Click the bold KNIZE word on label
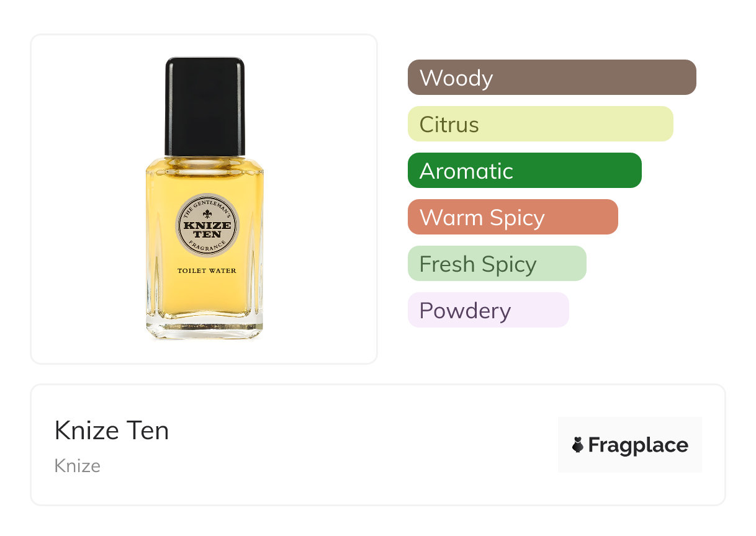 (207, 225)
